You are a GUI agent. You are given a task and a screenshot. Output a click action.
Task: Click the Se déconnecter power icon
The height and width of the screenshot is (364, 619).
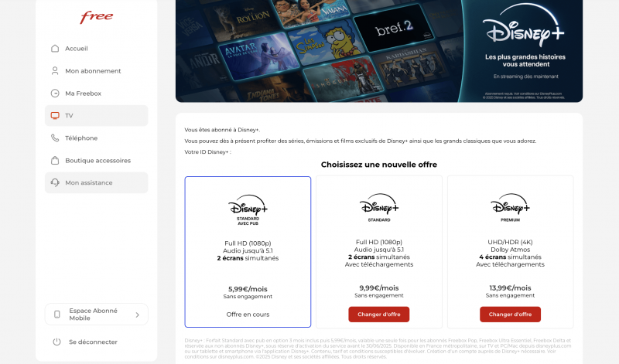pos(56,342)
